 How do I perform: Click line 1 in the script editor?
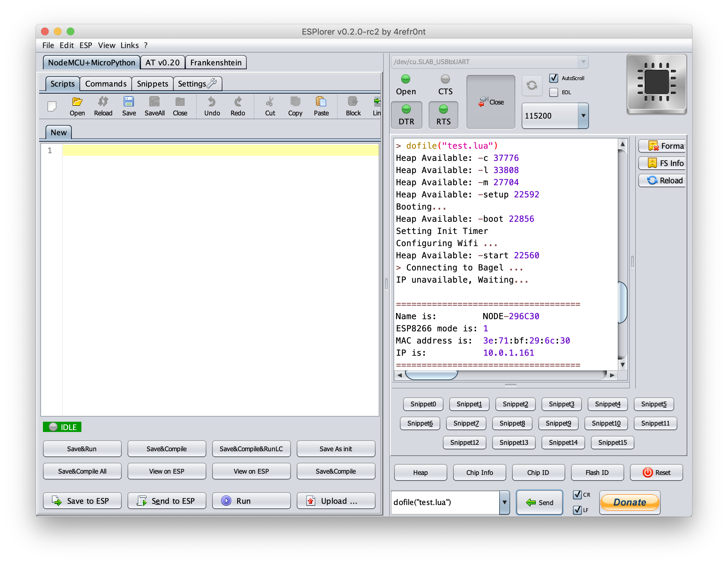point(220,150)
